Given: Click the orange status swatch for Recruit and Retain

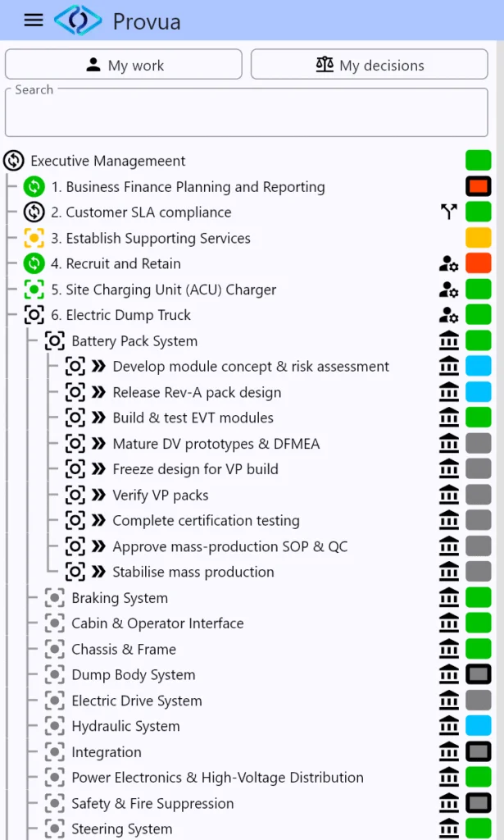Looking at the screenshot, I should click(478, 264).
